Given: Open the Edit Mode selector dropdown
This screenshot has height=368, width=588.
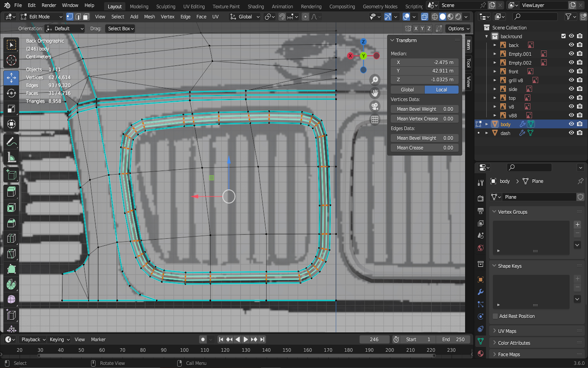Looking at the screenshot, I should tap(41, 17).
